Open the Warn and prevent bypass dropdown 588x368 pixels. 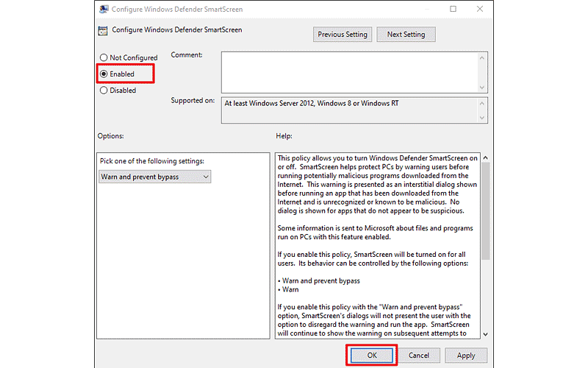(154, 177)
